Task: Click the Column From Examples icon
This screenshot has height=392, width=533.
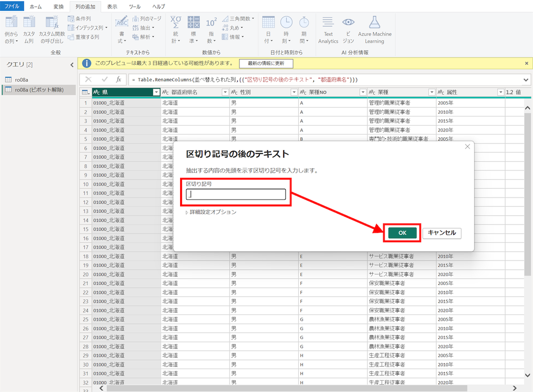Action: 11,22
